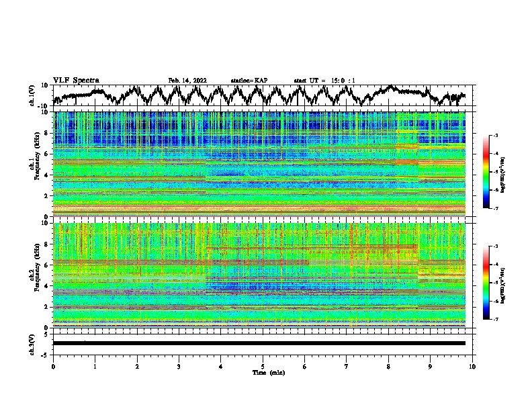The height and width of the screenshot is (411, 532).
Task: Select the ch.1 colorbar log(PSD) label
Action: point(503,175)
